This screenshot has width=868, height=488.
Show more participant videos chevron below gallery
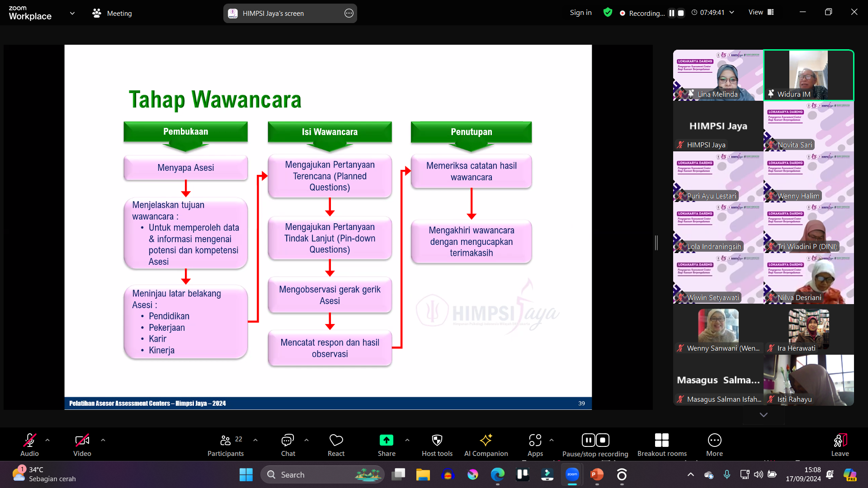tap(764, 415)
